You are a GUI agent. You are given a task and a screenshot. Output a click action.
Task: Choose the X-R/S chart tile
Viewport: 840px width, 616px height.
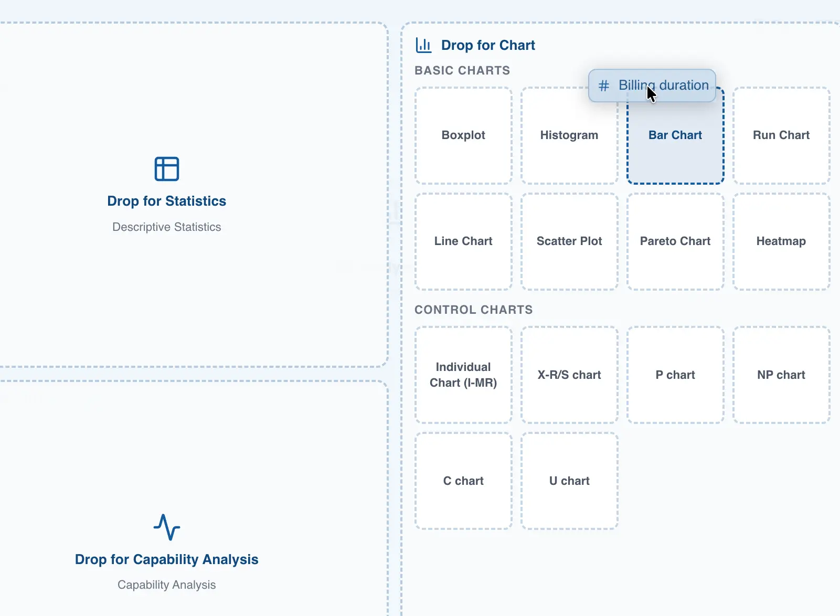coord(569,375)
